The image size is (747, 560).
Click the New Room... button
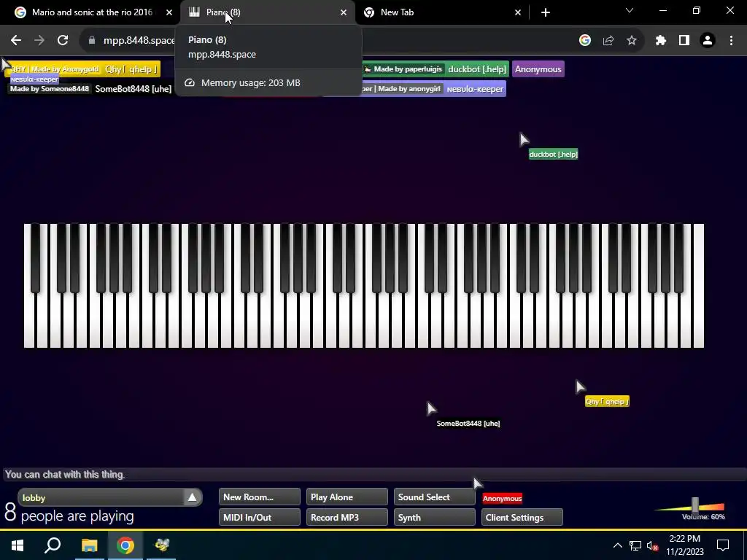coord(259,497)
